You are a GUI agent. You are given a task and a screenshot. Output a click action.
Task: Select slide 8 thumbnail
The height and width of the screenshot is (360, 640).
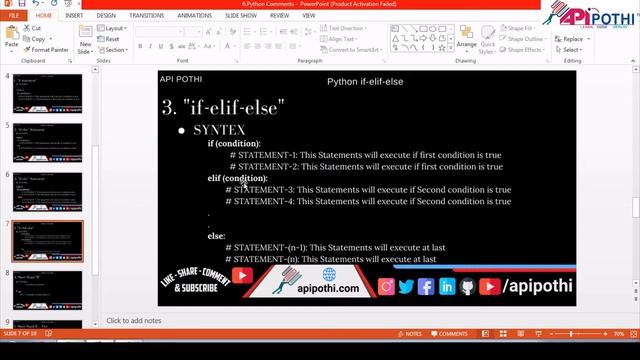tap(47, 290)
